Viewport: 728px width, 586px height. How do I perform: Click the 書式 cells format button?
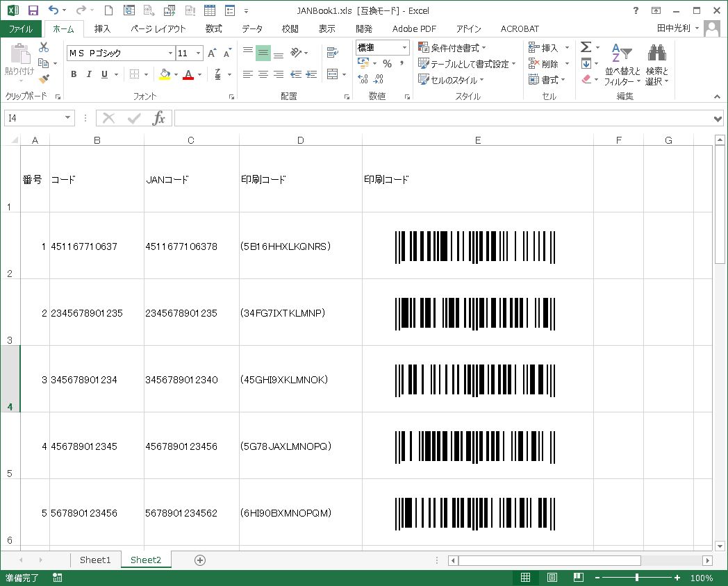547,80
